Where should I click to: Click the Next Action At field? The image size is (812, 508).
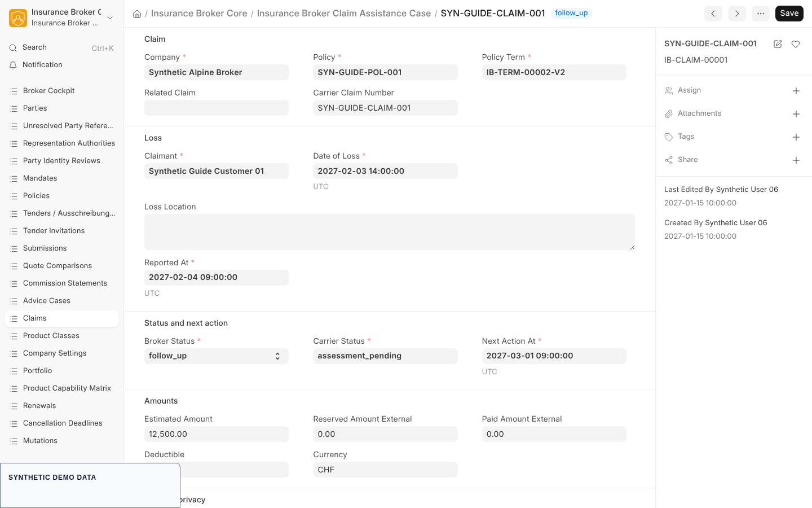point(554,356)
